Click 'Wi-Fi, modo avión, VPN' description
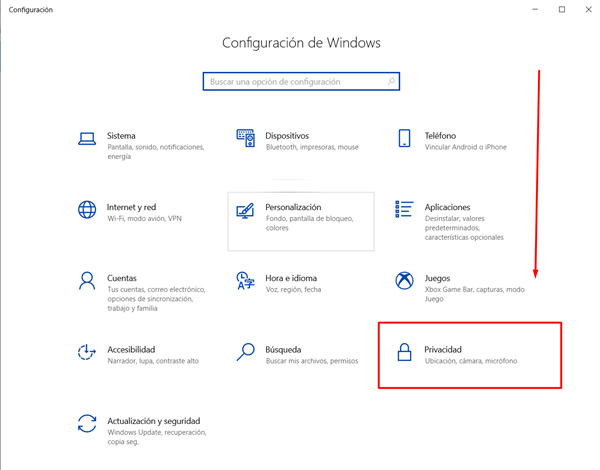The width and height of the screenshot is (600, 470). click(x=144, y=219)
